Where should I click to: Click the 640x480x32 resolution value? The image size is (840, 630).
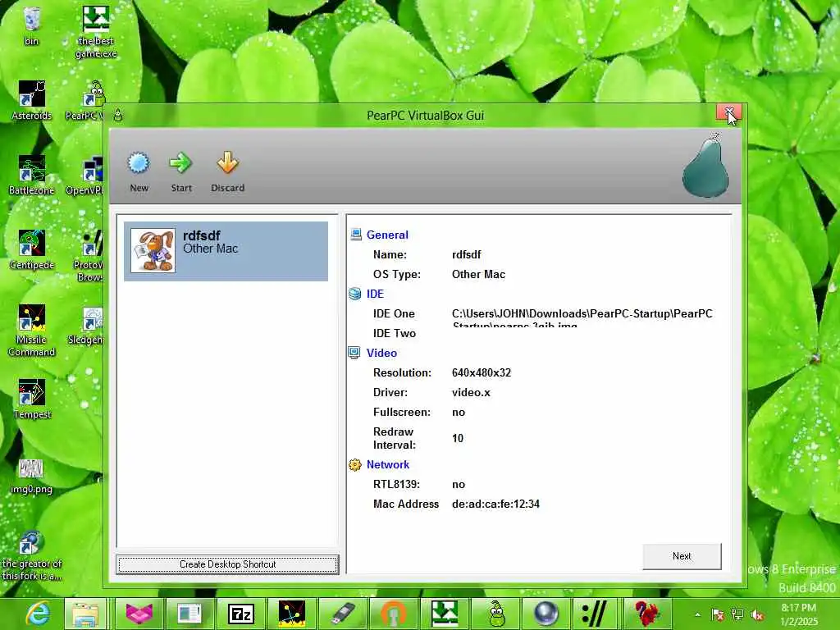[x=481, y=372]
